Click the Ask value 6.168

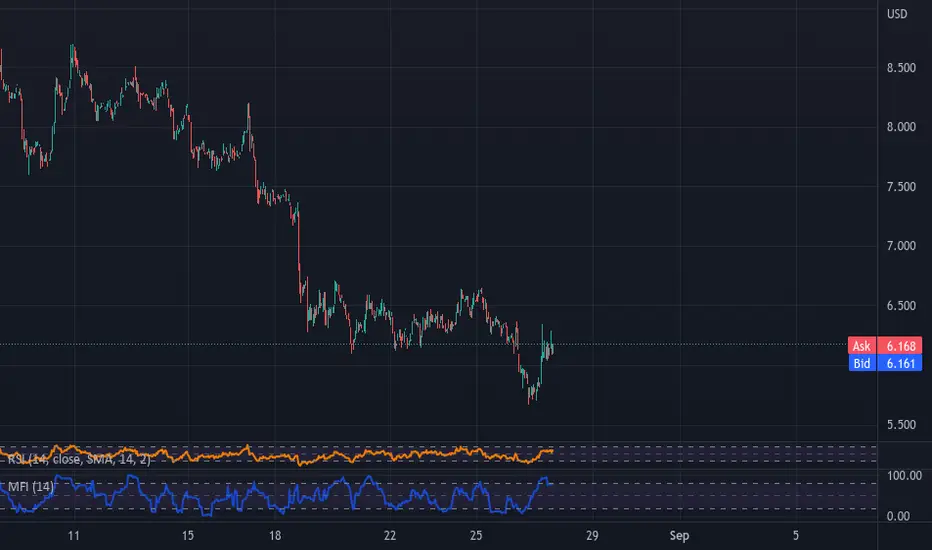tap(900, 345)
